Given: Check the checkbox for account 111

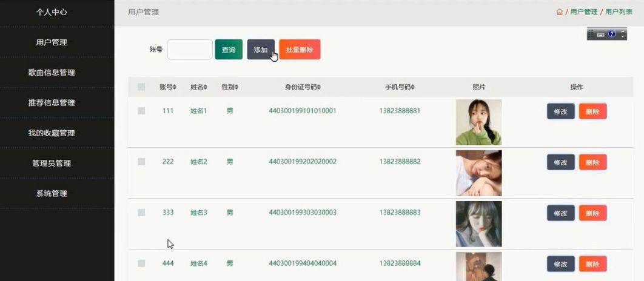Looking at the screenshot, I should pos(141,111).
